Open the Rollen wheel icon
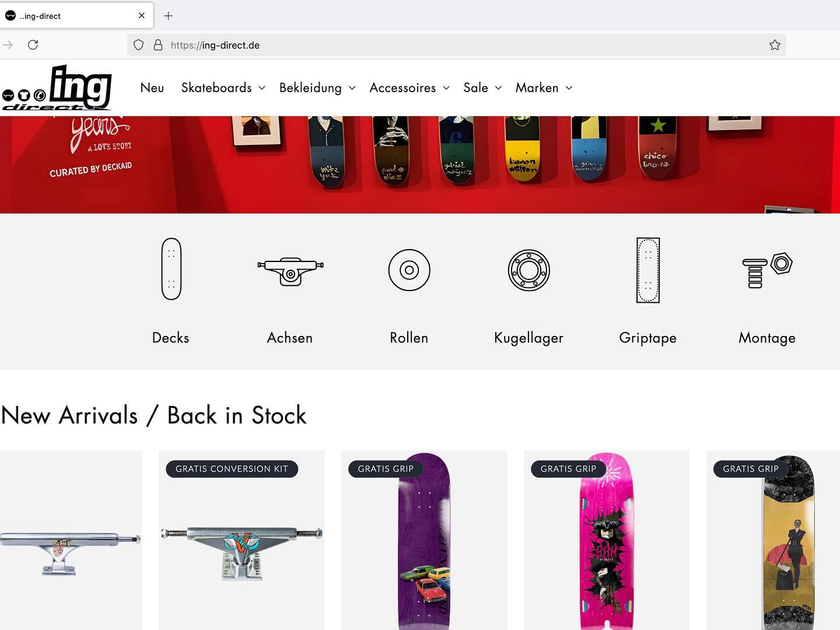The image size is (840, 630). [409, 270]
